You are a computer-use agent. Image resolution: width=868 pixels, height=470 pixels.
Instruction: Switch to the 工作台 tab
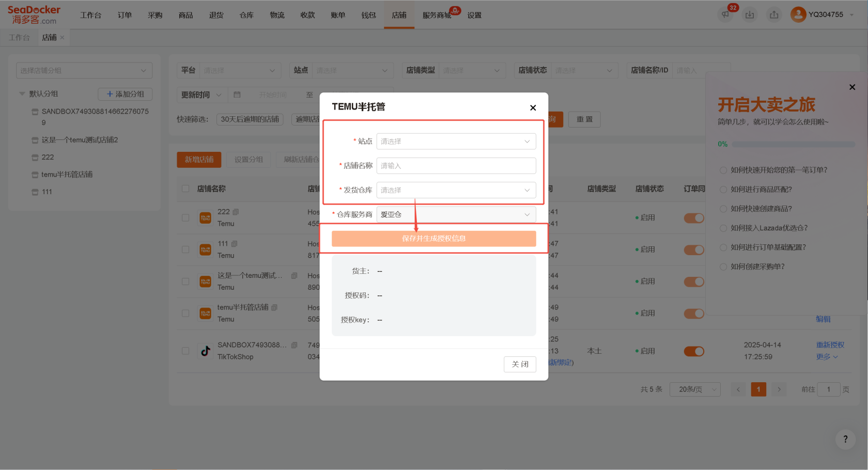pos(19,37)
